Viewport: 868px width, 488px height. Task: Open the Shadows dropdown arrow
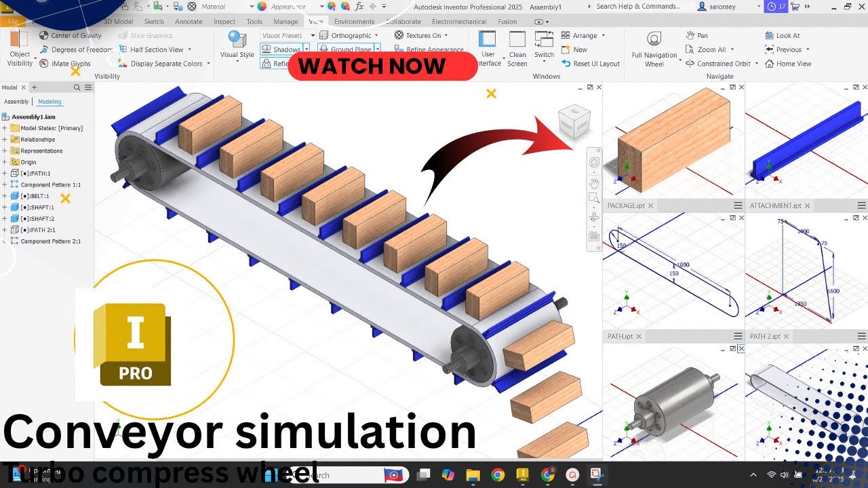tap(307, 49)
